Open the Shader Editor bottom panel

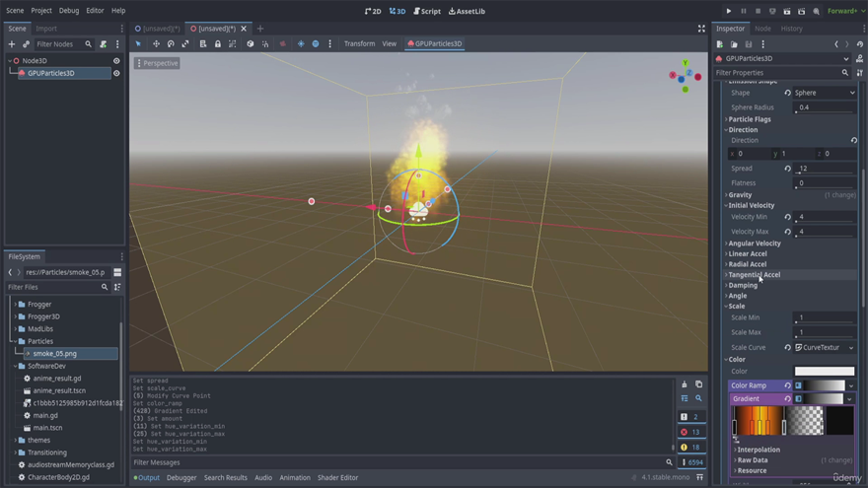click(337, 477)
